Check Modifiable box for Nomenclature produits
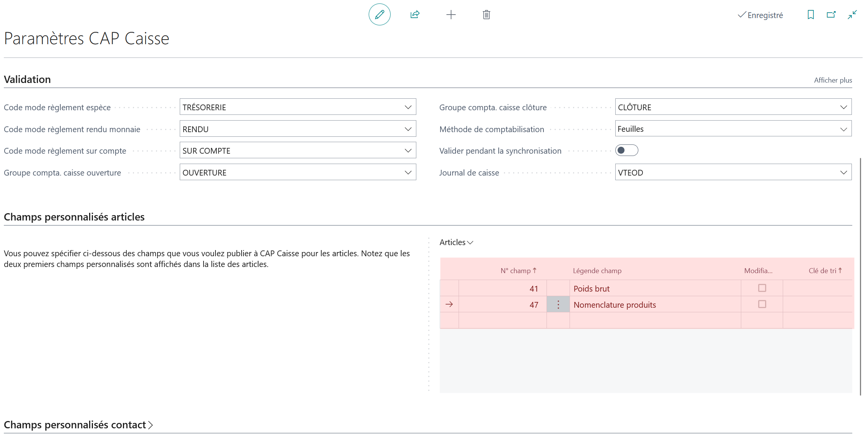 762,304
